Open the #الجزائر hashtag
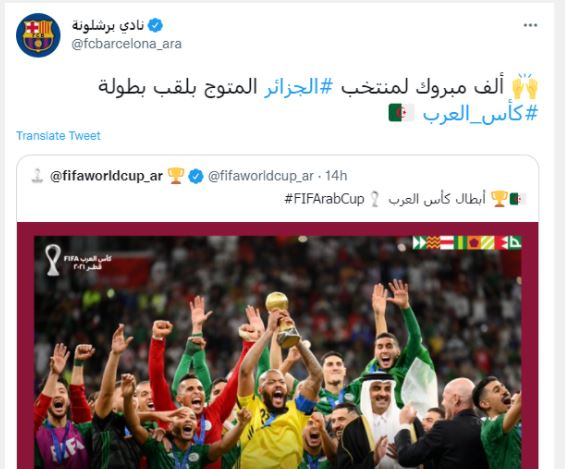This screenshot has height=469, width=565. 299,88
